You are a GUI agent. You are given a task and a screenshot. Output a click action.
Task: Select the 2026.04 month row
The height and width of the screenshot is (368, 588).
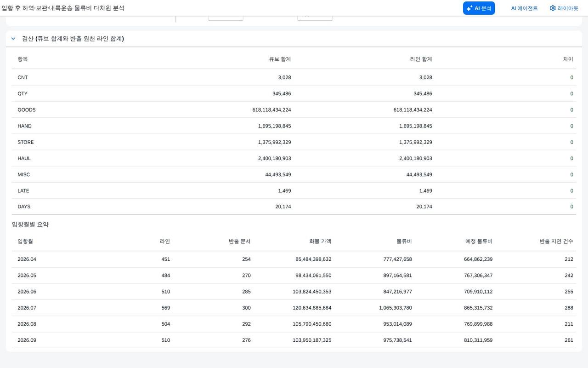click(294, 259)
